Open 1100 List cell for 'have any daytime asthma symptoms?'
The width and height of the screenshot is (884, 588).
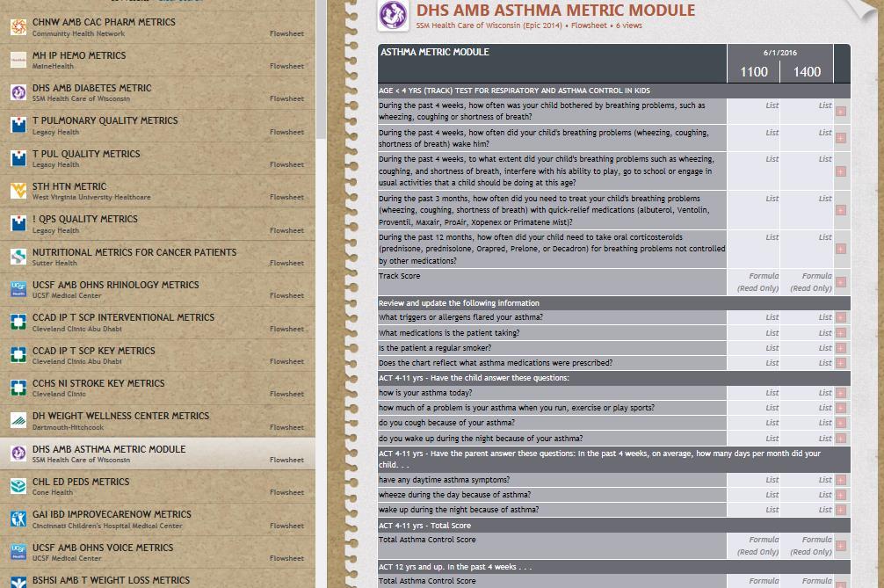click(x=754, y=480)
